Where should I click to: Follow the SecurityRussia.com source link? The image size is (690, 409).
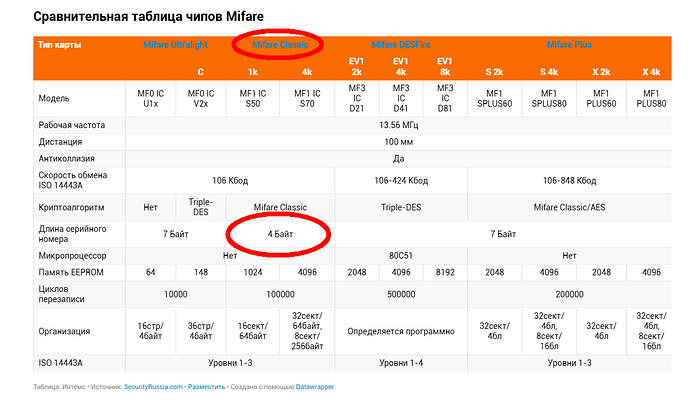(x=153, y=387)
